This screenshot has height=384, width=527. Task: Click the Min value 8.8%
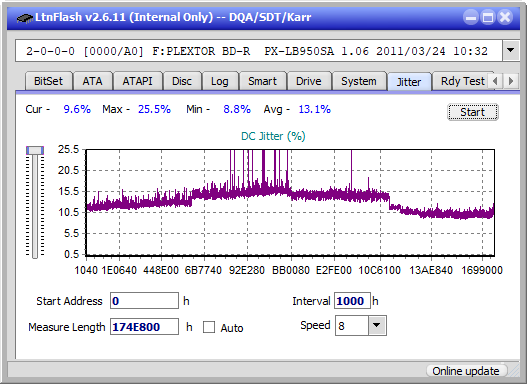(237, 109)
